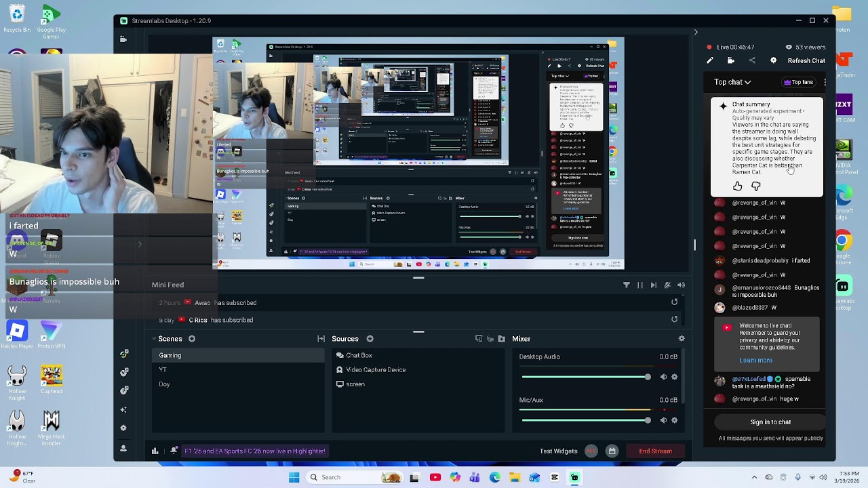The image size is (868, 488).
Task: Pause the Mini Feed alert queue
Action: pyautogui.click(x=639, y=285)
